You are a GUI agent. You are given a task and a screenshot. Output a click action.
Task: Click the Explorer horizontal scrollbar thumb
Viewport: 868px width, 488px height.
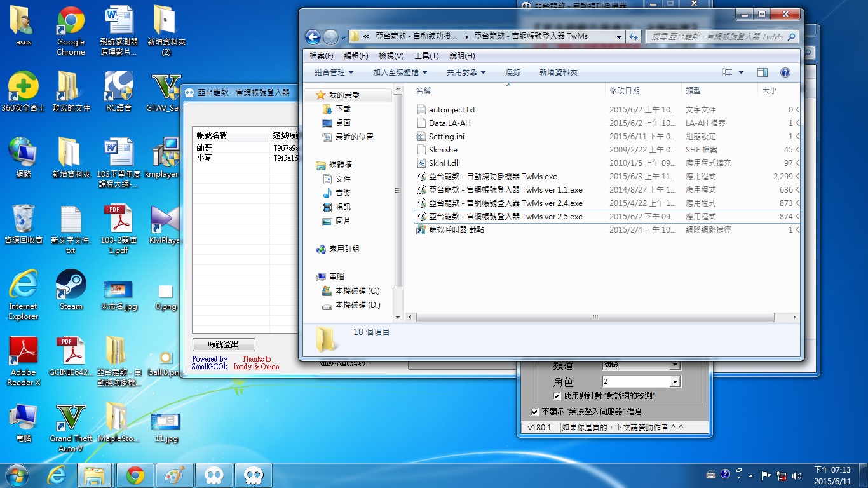point(595,317)
